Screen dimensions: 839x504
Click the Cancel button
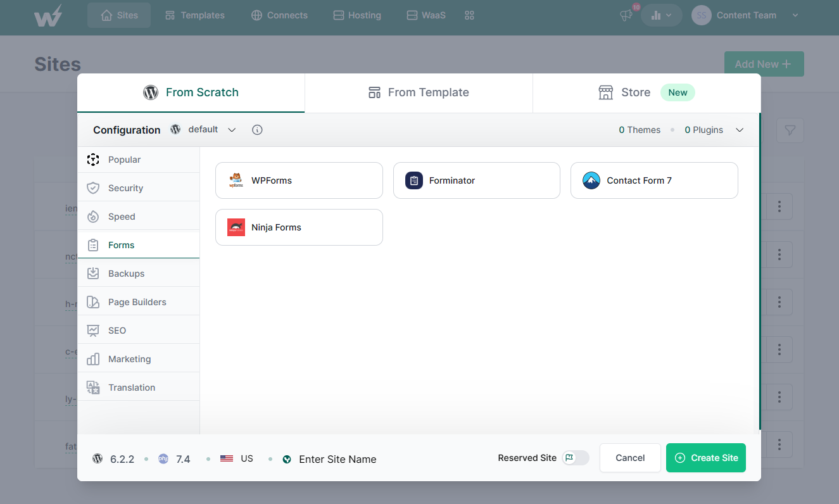click(x=630, y=458)
